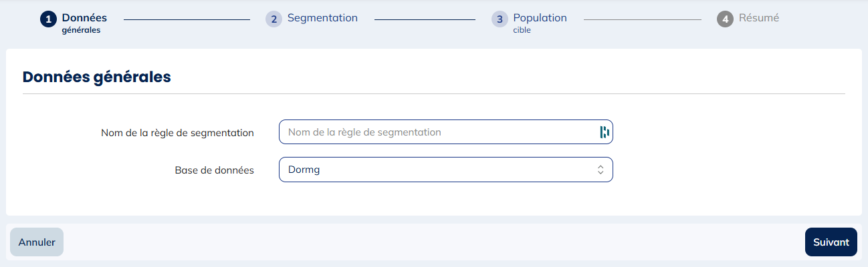The width and height of the screenshot is (868, 267).
Task: Click the 'Base de données' field label
Action: pos(215,170)
